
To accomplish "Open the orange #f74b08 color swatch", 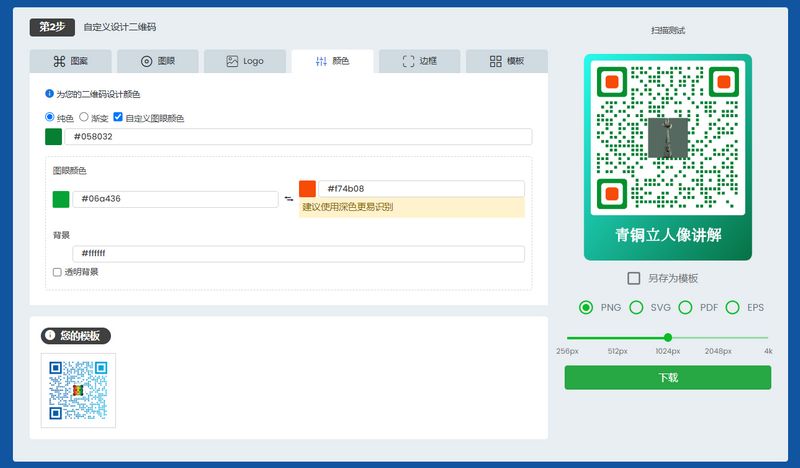I will coord(307,188).
